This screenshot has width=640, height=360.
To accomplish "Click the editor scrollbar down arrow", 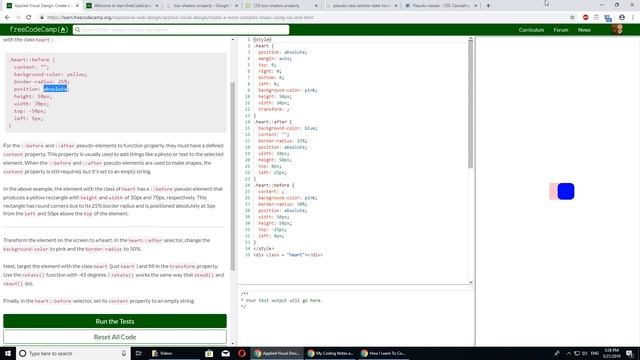I will coord(471,282).
